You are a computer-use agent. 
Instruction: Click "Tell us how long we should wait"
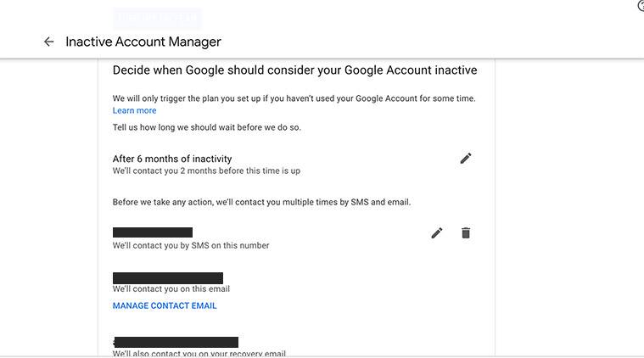click(206, 128)
